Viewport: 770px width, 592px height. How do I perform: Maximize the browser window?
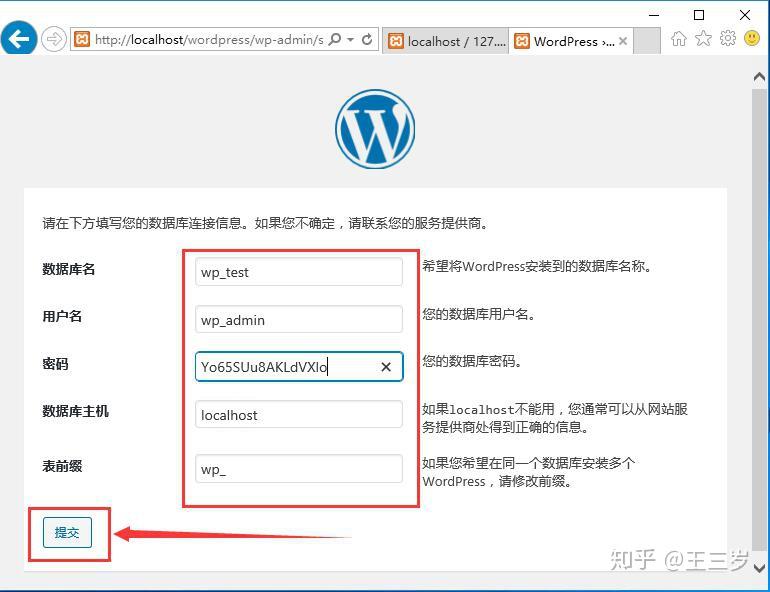coord(699,15)
